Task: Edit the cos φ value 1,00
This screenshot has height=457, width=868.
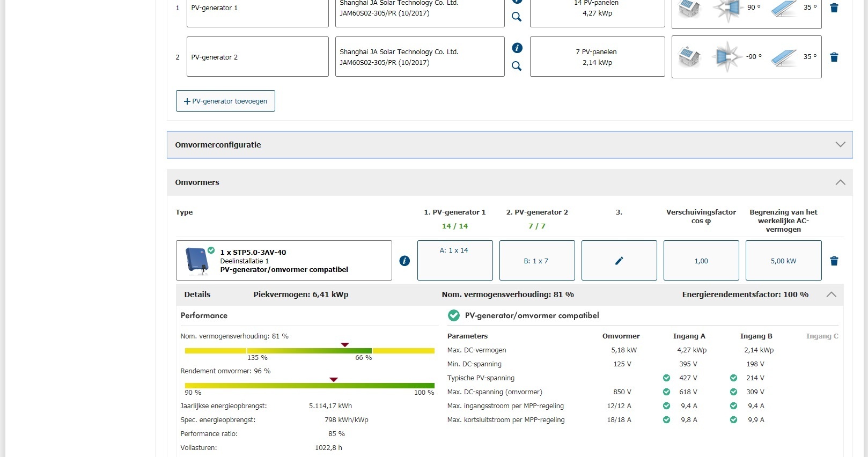Action: (x=701, y=261)
